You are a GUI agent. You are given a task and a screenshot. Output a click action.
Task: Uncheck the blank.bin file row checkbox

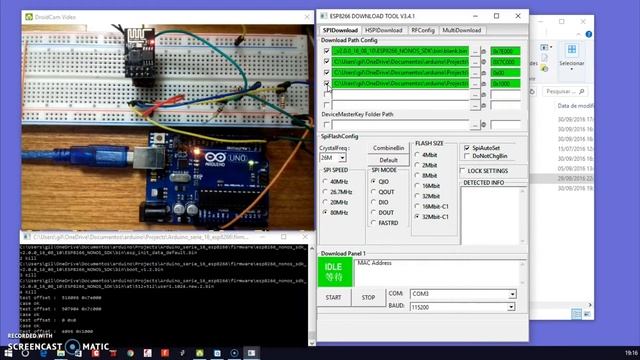tap(327, 51)
